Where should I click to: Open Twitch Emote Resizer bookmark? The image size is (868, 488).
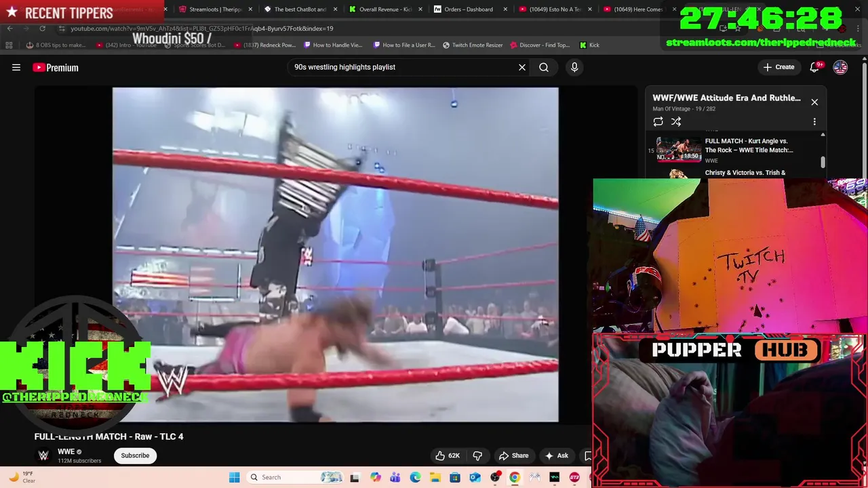click(x=473, y=45)
